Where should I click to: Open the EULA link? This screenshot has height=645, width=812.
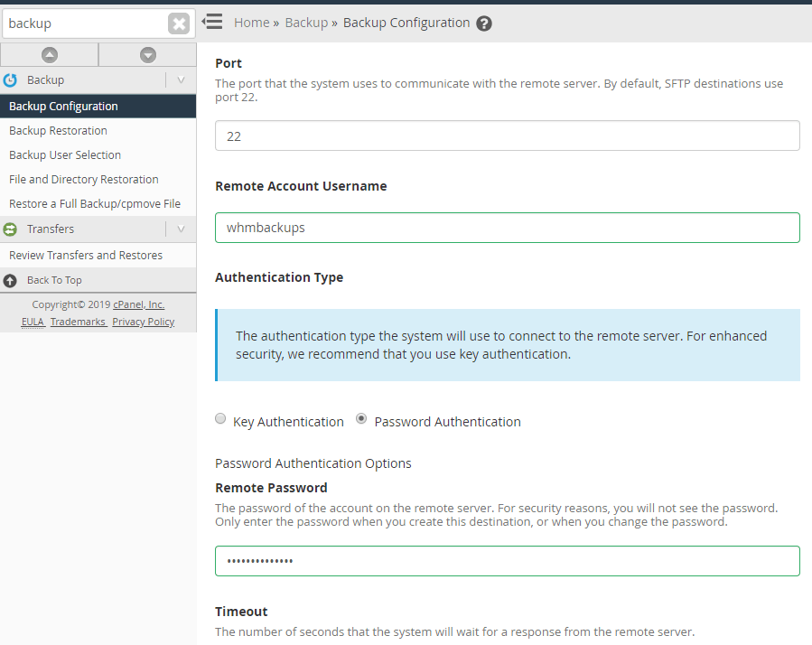coord(32,321)
